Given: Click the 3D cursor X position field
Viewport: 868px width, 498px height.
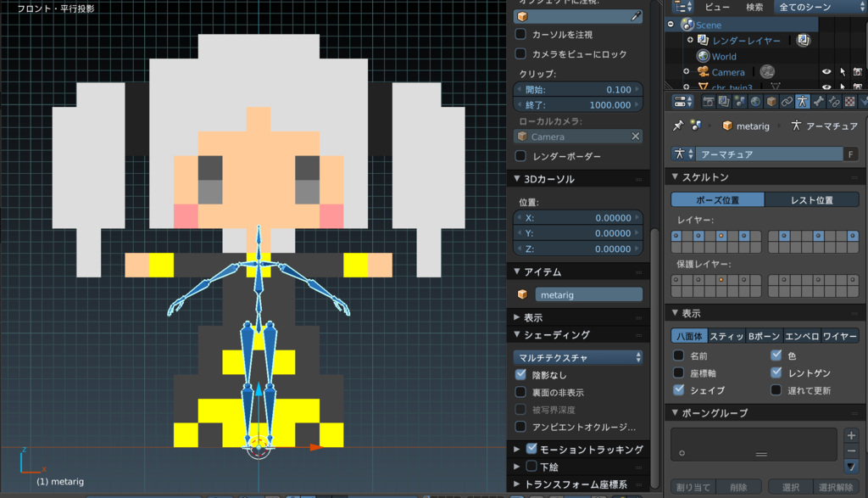Looking at the screenshot, I should [x=578, y=218].
